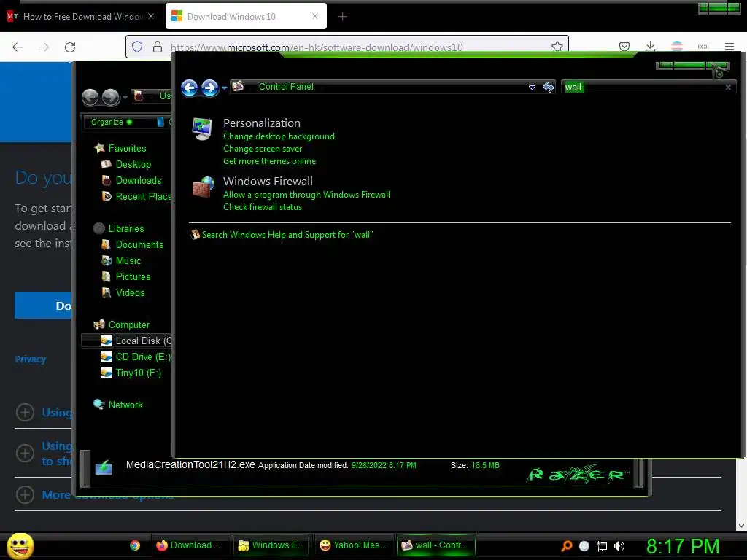The height and width of the screenshot is (560, 747).
Task: Open the Windows Firewall heading
Action: 268,181
